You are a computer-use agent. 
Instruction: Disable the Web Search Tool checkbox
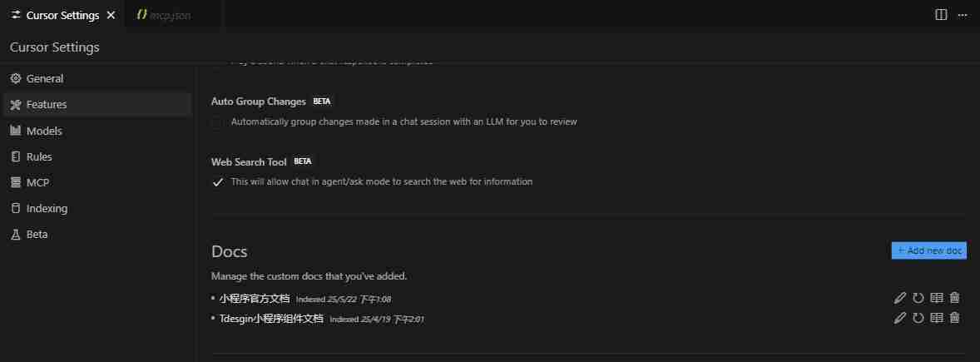(x=218, y=181)
